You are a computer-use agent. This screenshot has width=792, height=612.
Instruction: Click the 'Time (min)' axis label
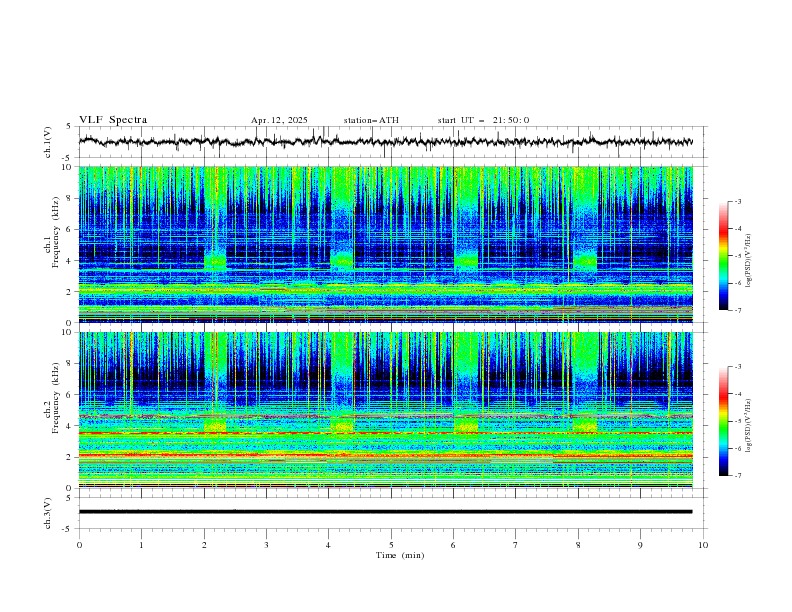coord(400,555)
